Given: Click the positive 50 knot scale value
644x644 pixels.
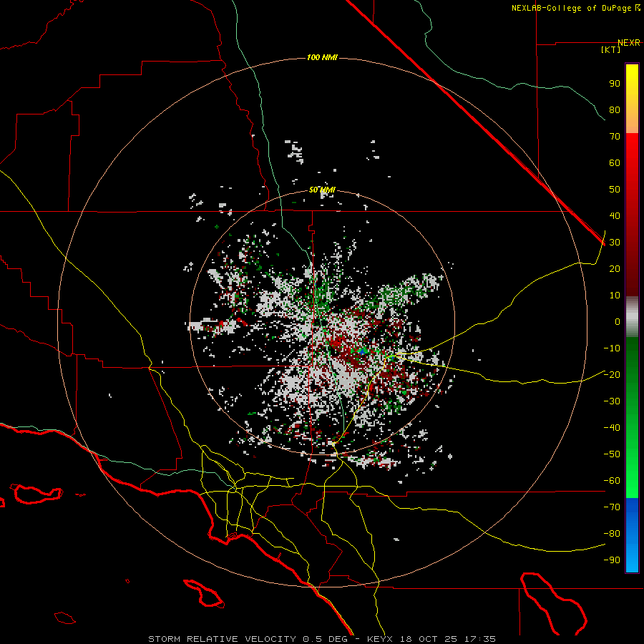Looking at the screenshot, I should click(615, 190).
